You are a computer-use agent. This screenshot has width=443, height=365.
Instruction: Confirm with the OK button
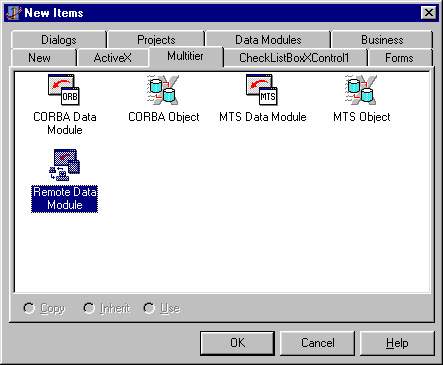tap(237, 343)
